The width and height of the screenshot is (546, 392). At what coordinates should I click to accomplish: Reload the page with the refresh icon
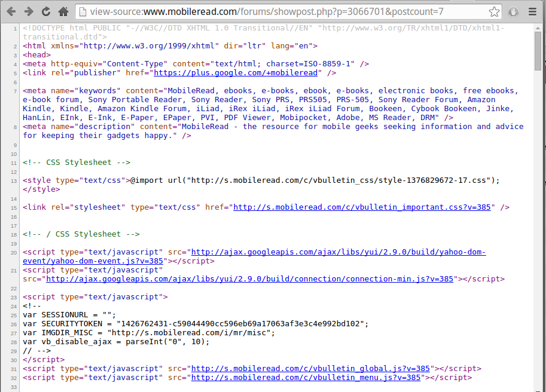[46, 12]
